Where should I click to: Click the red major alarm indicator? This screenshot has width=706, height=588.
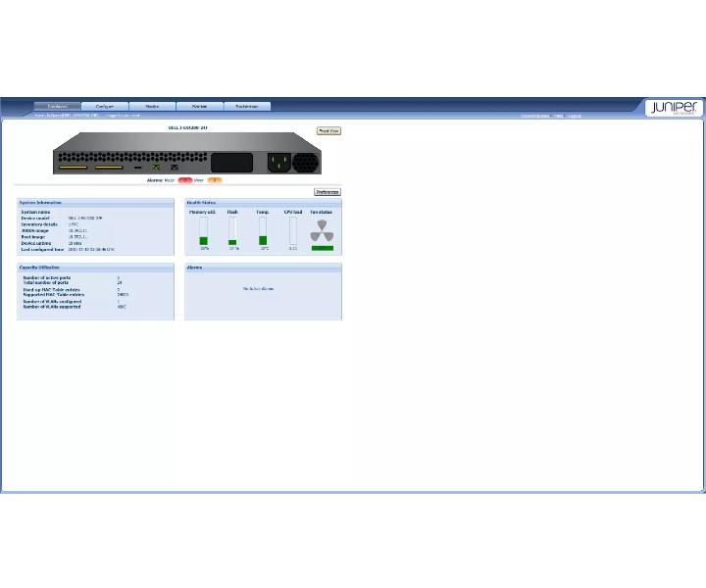click(185, 180)
